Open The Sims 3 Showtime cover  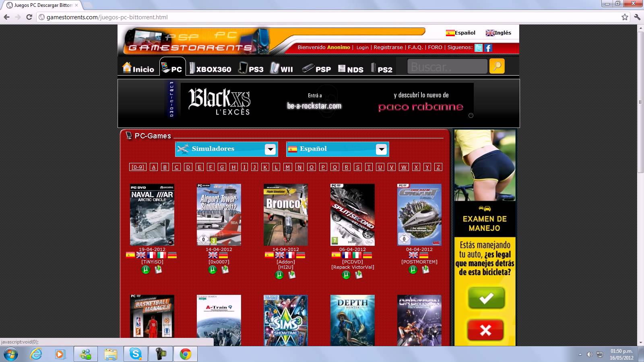pos(286,320)
